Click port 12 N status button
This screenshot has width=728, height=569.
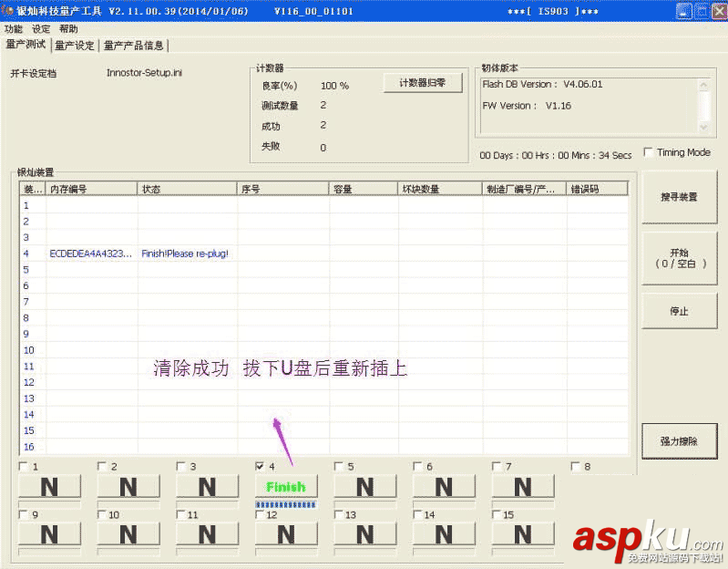tap(286, 534)
